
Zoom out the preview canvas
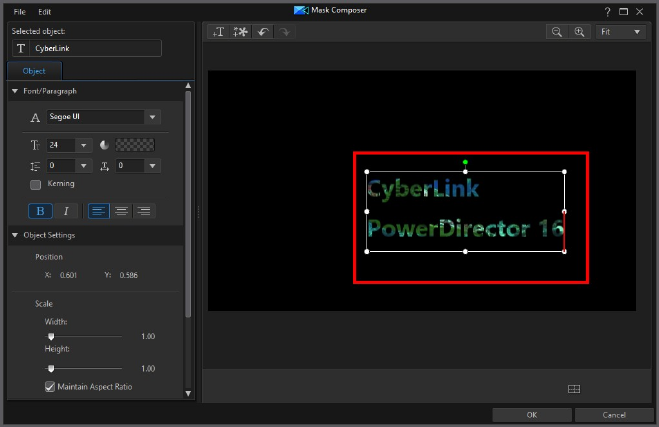[557, 32]
